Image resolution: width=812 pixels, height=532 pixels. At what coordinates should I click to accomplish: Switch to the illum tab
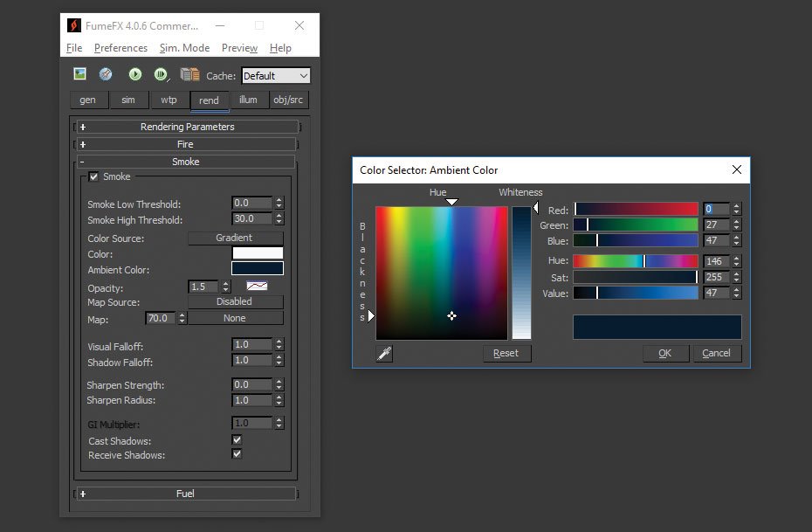249,100
